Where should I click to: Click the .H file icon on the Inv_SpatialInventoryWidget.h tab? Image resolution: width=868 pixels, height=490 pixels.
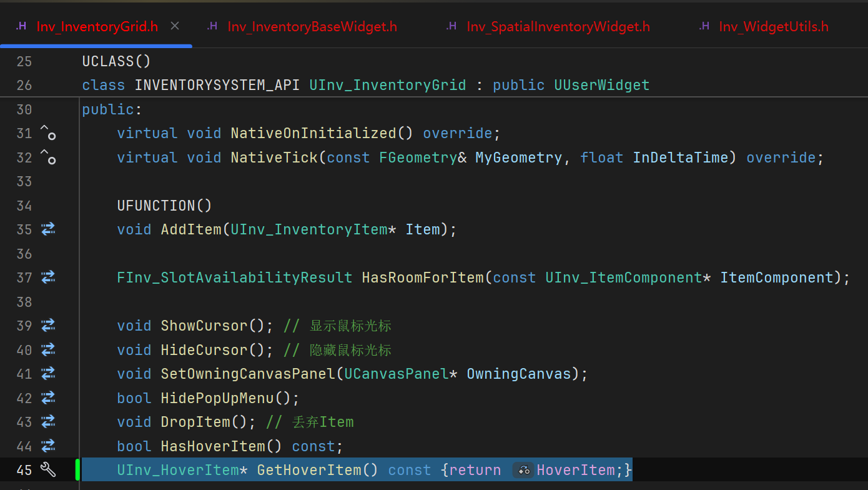click(x=451, y=26)
